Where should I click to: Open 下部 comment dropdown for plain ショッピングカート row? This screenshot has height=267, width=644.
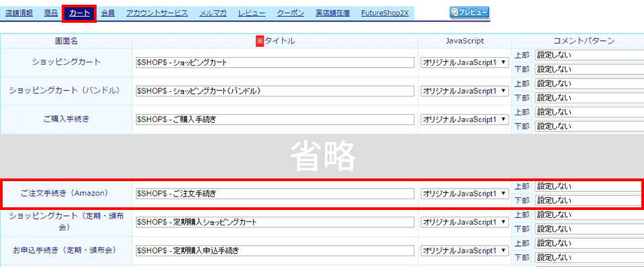point(589,69)
